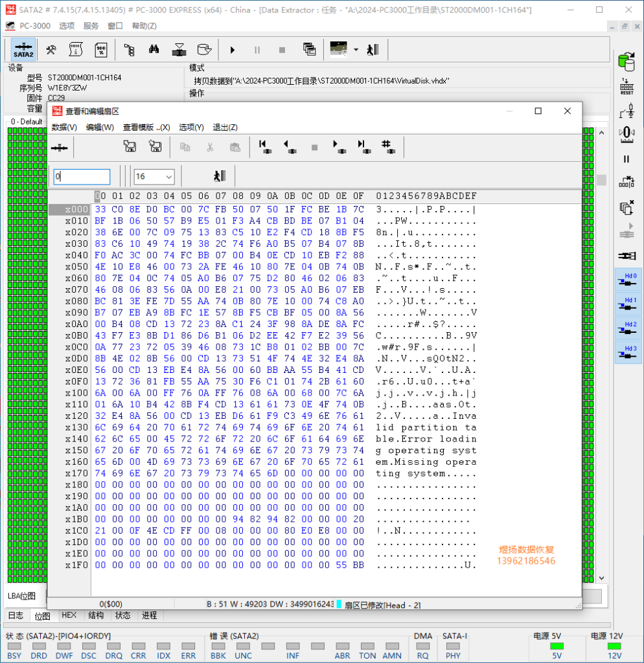The image size is (644, 663).
Task: Click the Paste icon in the sector editor
Action: click(235, 147)
